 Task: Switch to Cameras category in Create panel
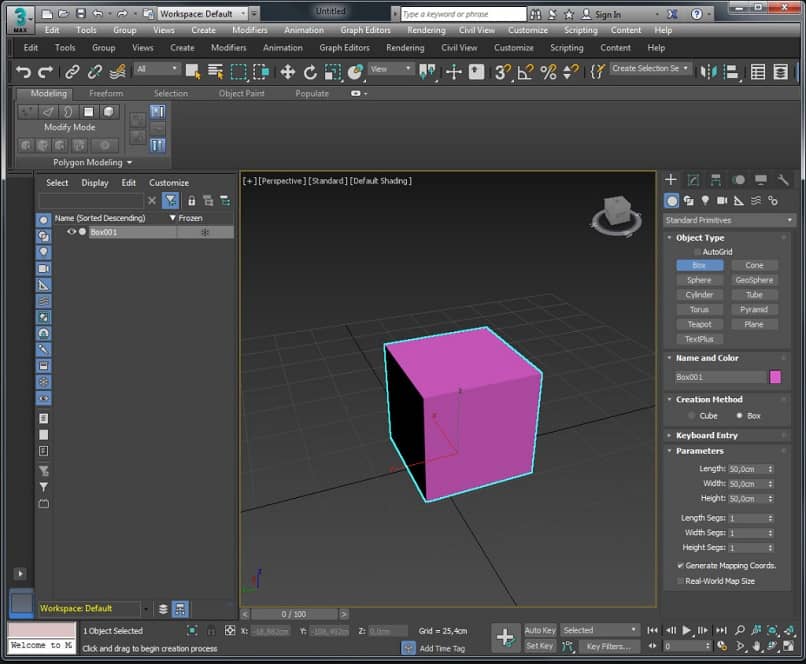(x=722, y=201)
